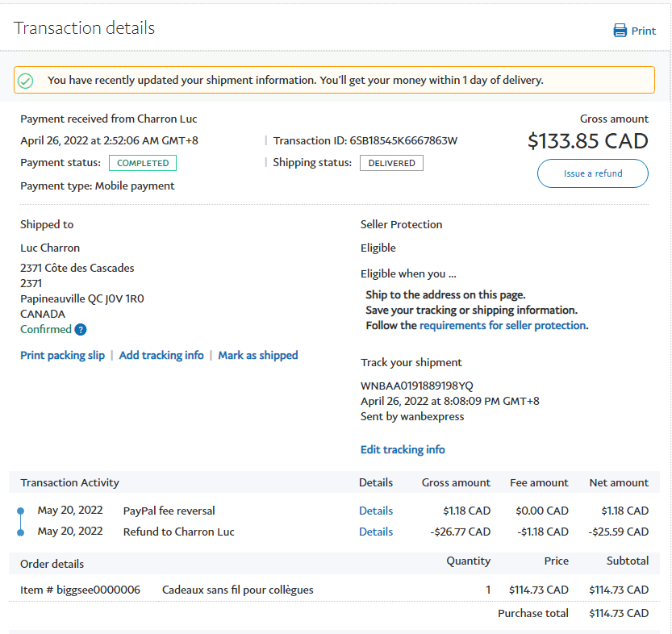This screenshot has width=672, height=634.
Task: Click the COMPLETED payment status badge
Action: click(143, 163)
